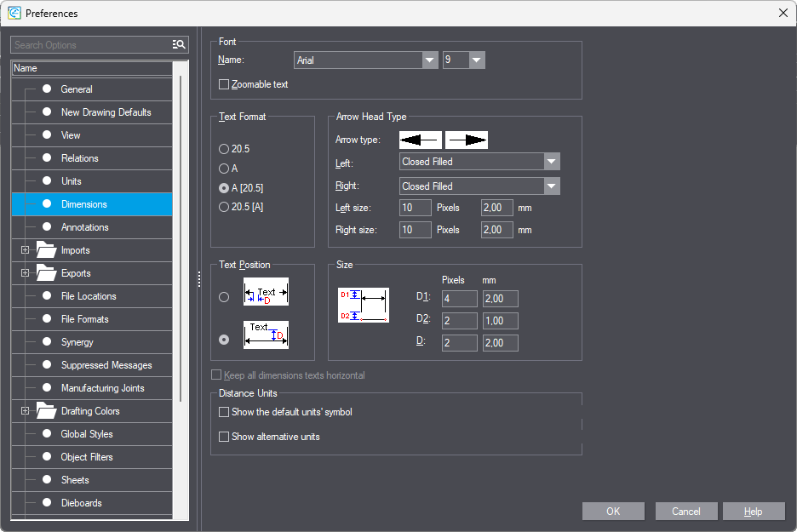Screen dimensions: 797x532
Task: Click the options list vertical scrollbar
Action: (x=179, y=238)
